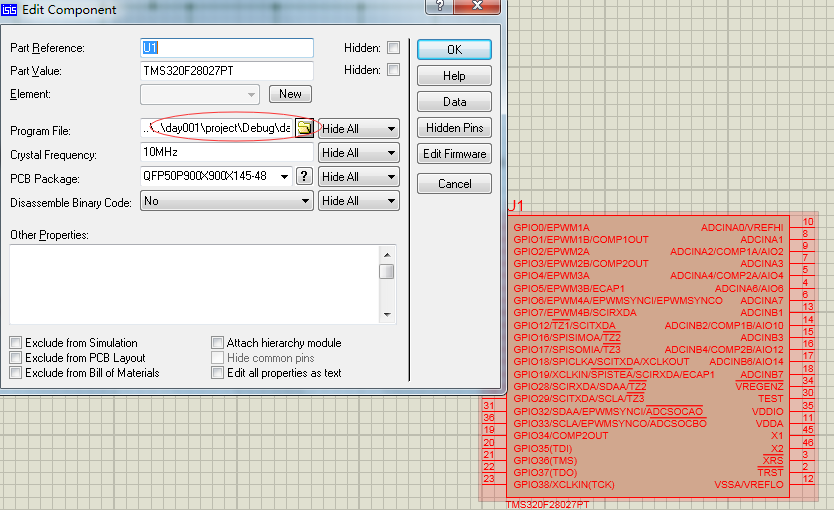The image size is (834, 510).
Task: Enable Exclude from PCB Layout
Action: 15,357
